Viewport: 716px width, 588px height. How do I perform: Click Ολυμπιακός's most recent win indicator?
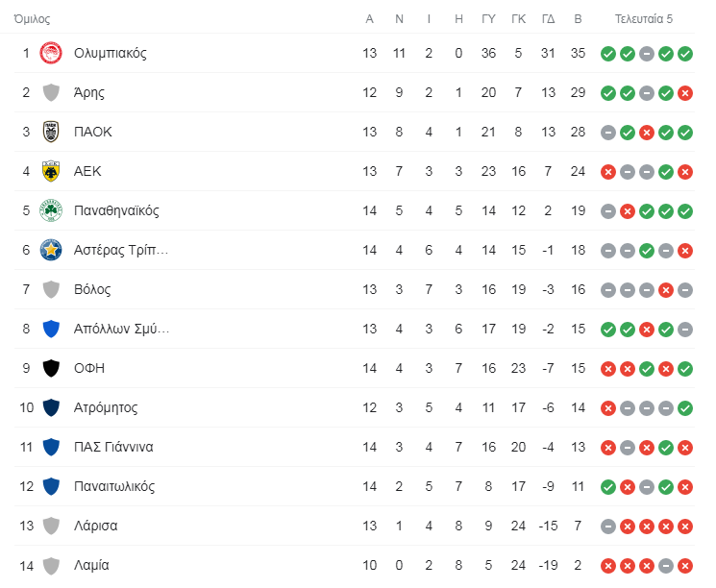[685, 54]
